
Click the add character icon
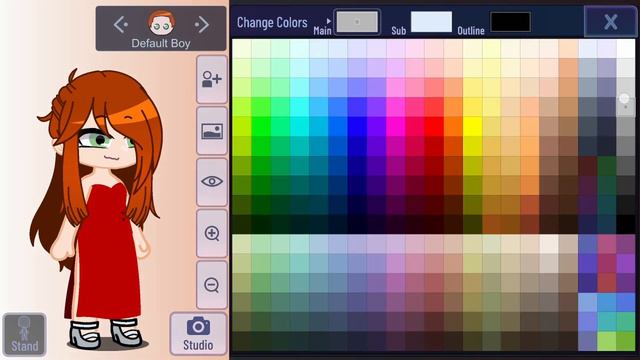(x=212, y=79)
